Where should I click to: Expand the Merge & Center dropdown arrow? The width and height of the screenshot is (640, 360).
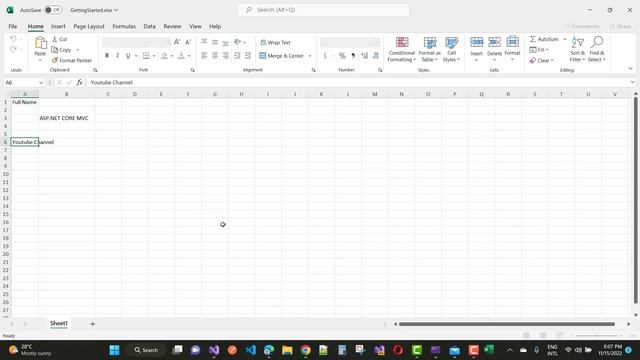310,56
